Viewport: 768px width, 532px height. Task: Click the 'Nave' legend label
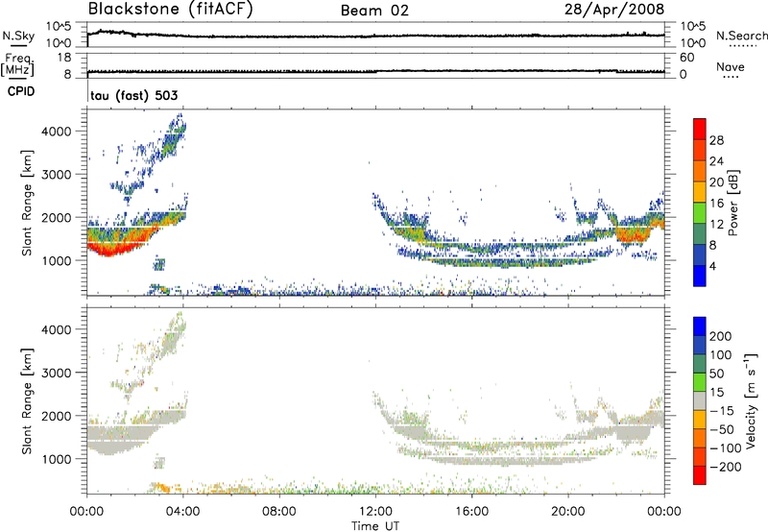coord(730,67)
